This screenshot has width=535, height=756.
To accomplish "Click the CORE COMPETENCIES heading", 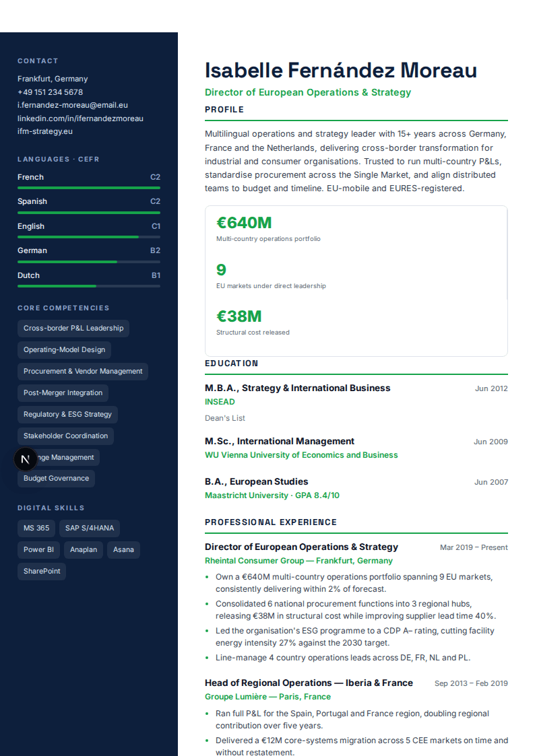I will [x=63, y=308].
